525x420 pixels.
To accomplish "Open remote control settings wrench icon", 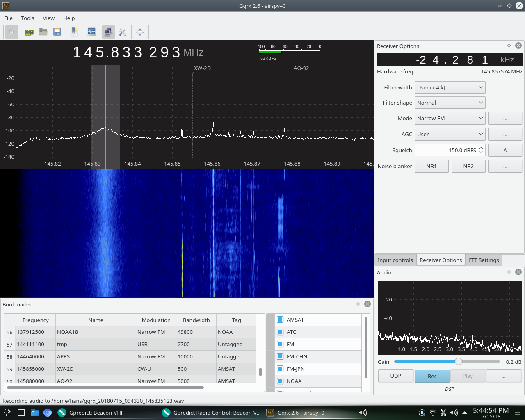I will [x=122, y=32].
